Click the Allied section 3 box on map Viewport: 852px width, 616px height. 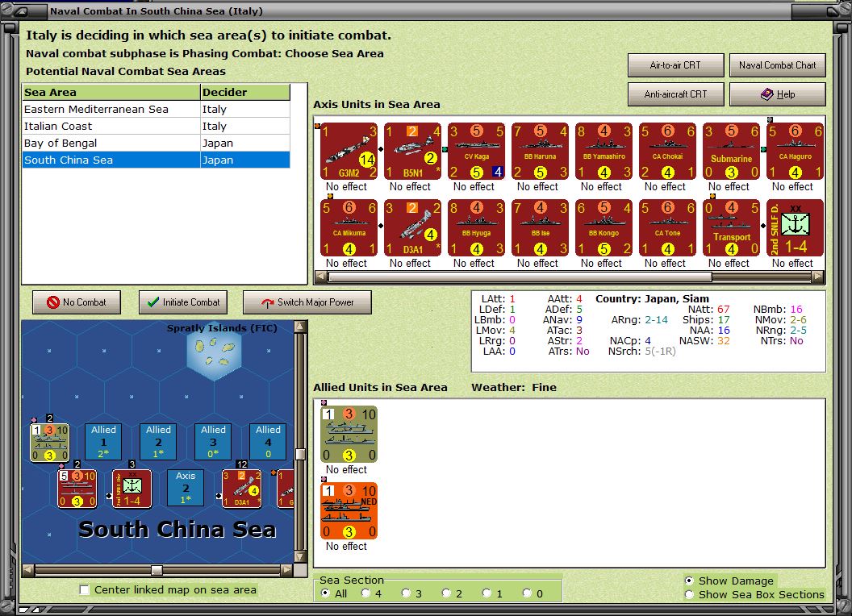[x=213, y=442]
